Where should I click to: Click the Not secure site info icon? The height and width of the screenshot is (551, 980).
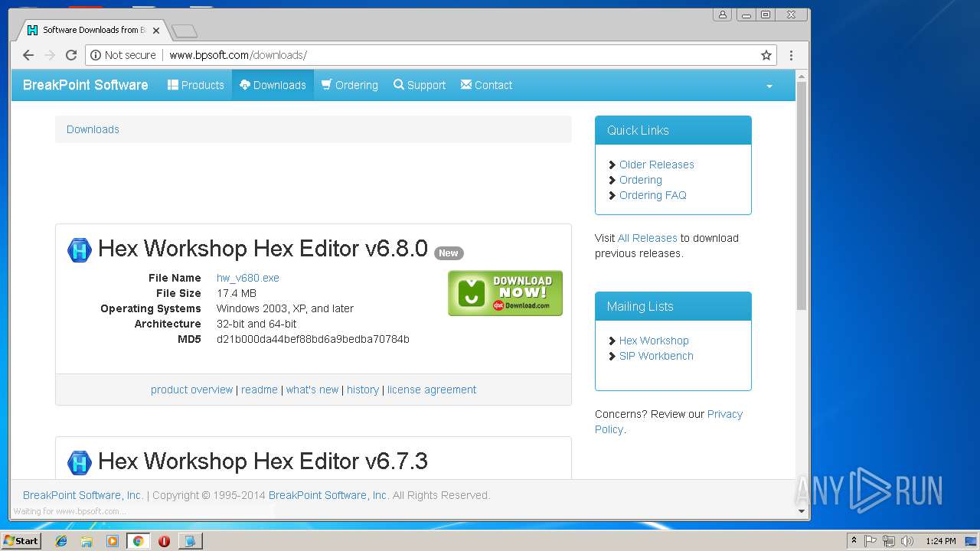point(96,55)
